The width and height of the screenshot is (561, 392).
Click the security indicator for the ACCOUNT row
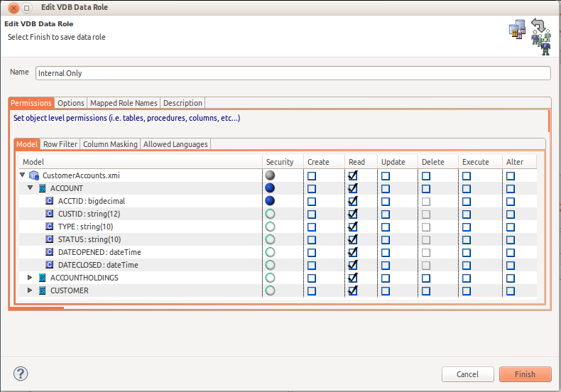pyautogui.click(x=270, y=188)
